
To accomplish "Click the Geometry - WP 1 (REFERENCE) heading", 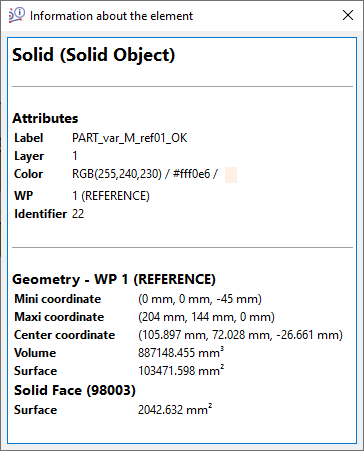I will (x=114, y=279).
